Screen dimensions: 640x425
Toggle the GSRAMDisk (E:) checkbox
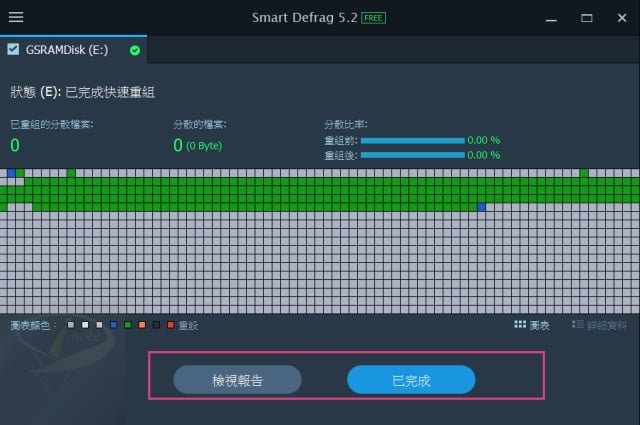pos(13,49)
